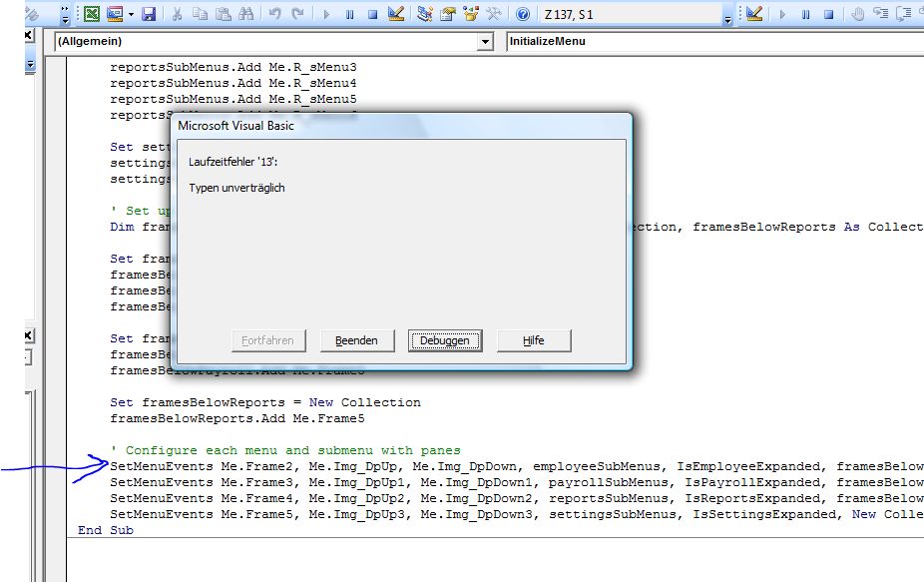
Task: Open the Toolbox hammer-wrench icon
Action: [494, 14]
